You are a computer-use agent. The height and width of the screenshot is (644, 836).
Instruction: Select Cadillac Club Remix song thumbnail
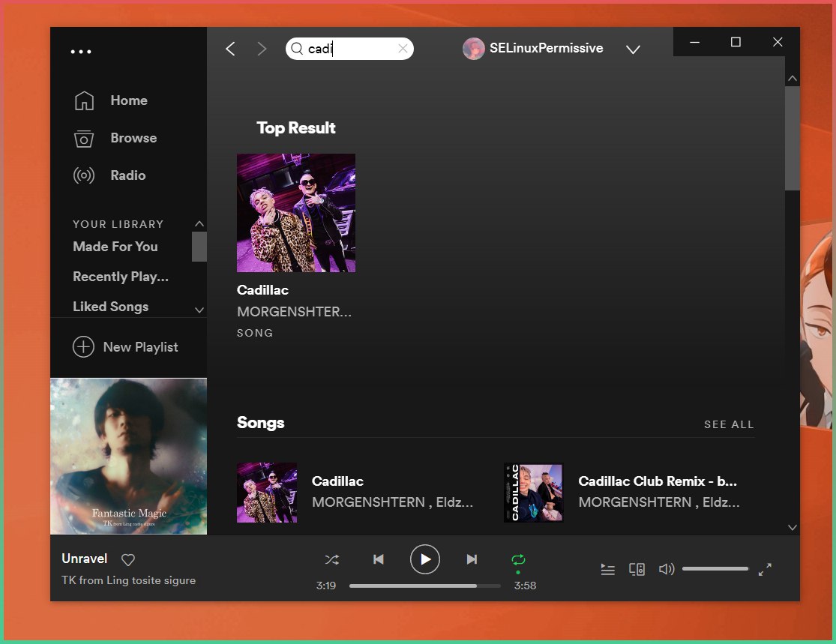coord(533,492)
